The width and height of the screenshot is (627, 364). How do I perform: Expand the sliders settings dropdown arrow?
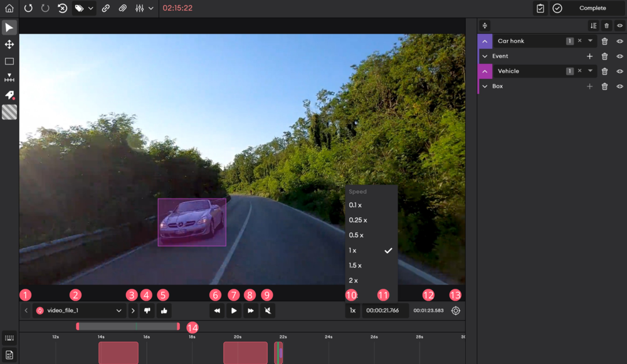tap(150, 8)
